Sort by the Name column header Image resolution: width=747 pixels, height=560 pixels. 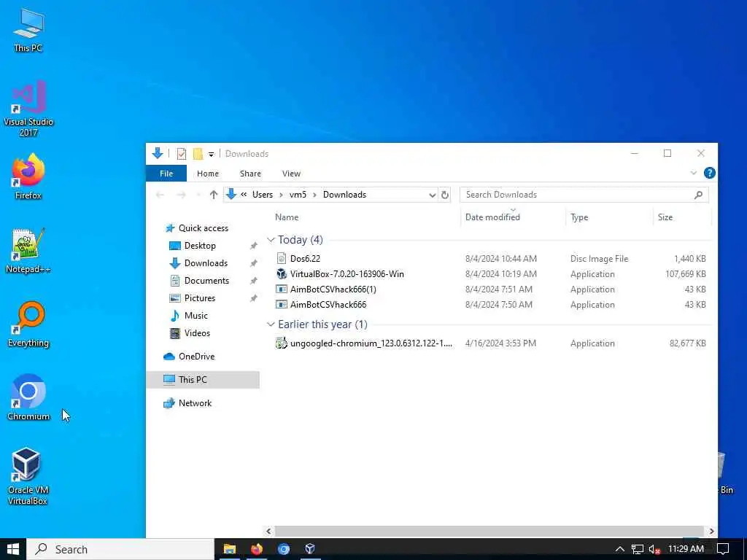pyautogui.click(x=287, y=217)
